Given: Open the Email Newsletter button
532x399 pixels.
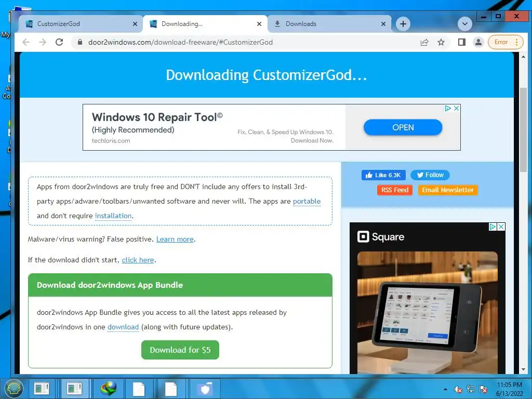Looking at the screenshot, I should (x=447, y=190).
